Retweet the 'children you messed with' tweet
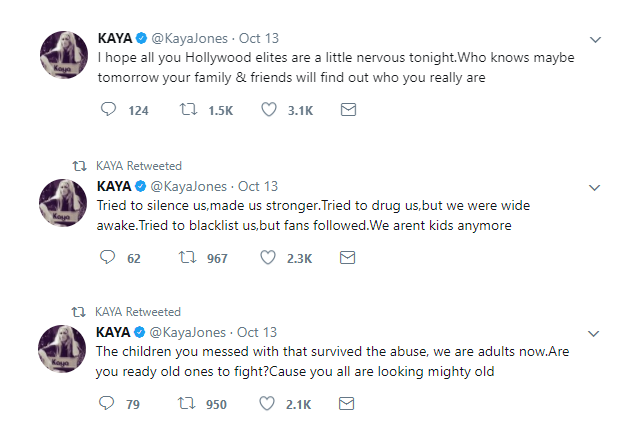Viewport: 635px width, 424px height. point(187,404)
